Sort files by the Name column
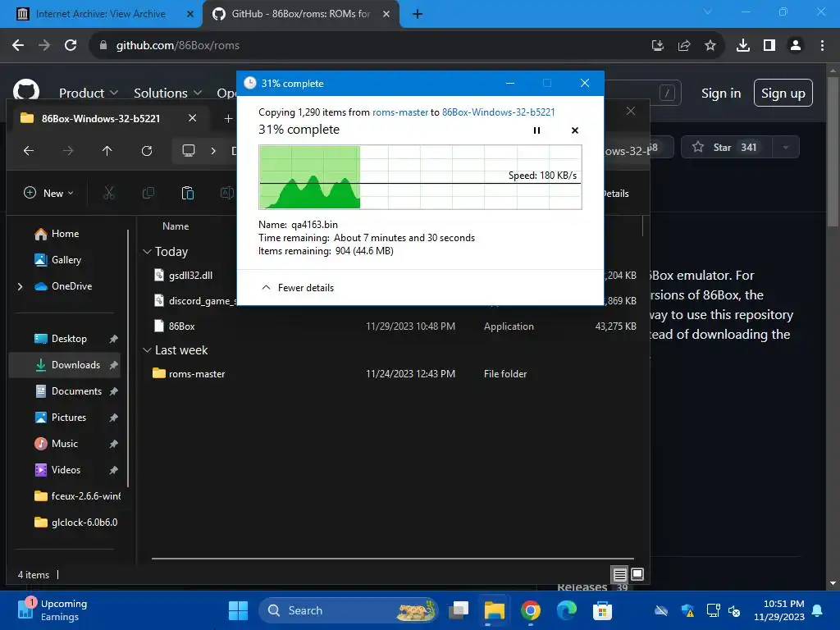This screenshot has height=630, width=840. (x=176, y=226)
